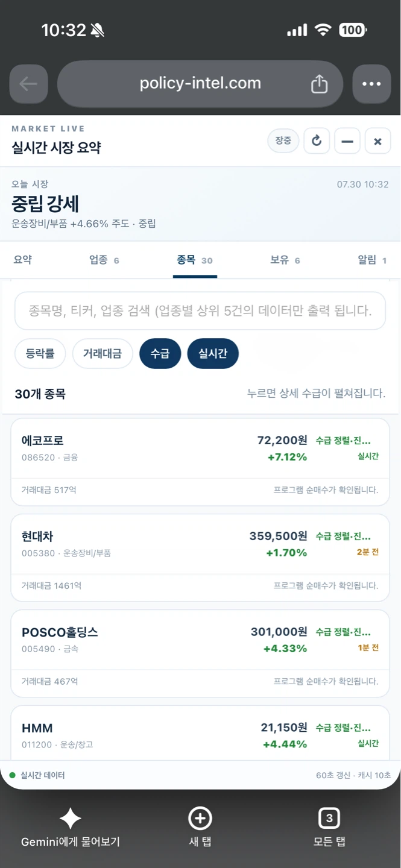
Task: Tap the refresh icon in Market Live header
Action: coord(317,141)
